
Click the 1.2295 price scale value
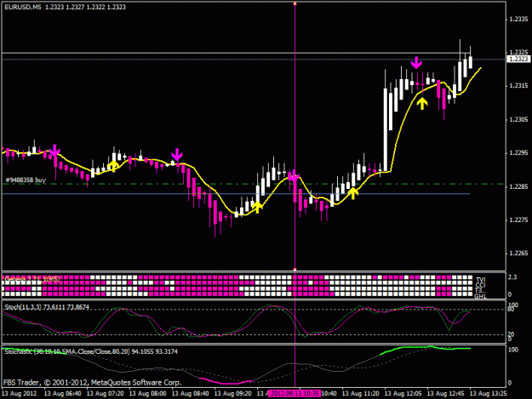coord(518,153)
